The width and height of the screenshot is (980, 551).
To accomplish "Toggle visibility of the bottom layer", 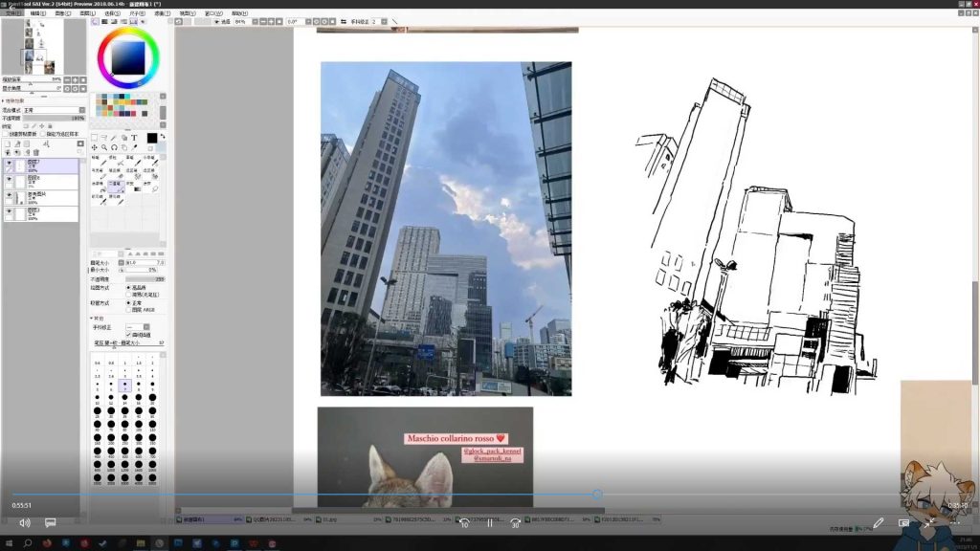I will click(x=9, y=213).
